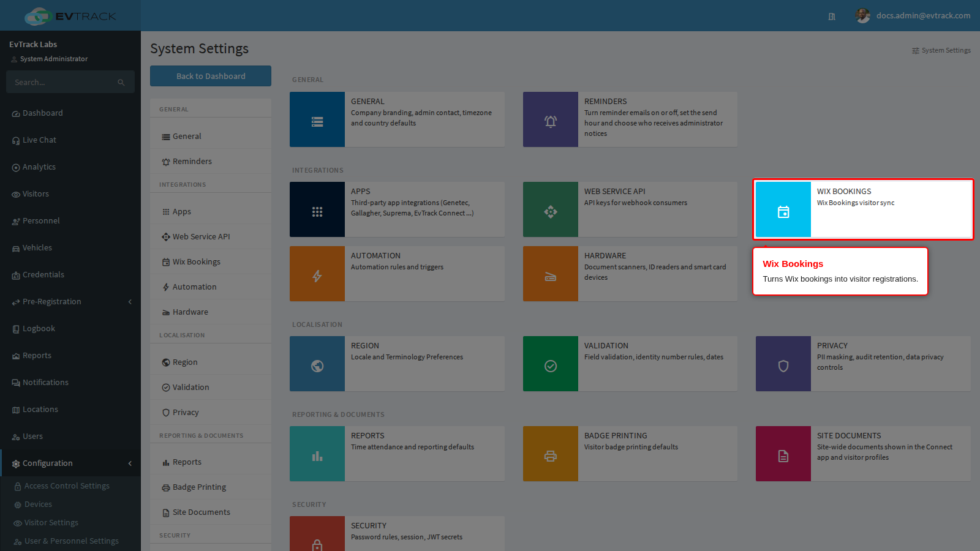Click the user avatar in top bar

coord(863,16)
